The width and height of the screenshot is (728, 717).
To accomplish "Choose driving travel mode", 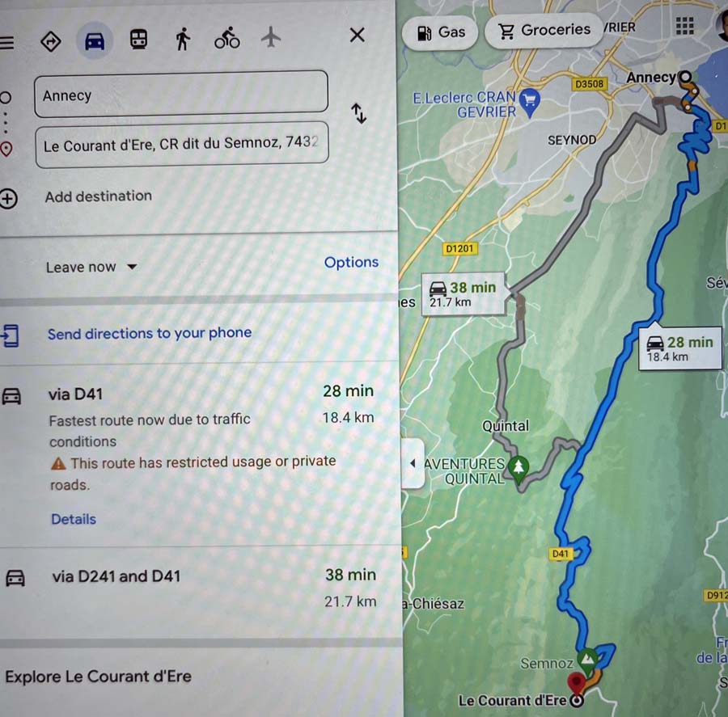I will pyautogui.click(x=95, y=41).
